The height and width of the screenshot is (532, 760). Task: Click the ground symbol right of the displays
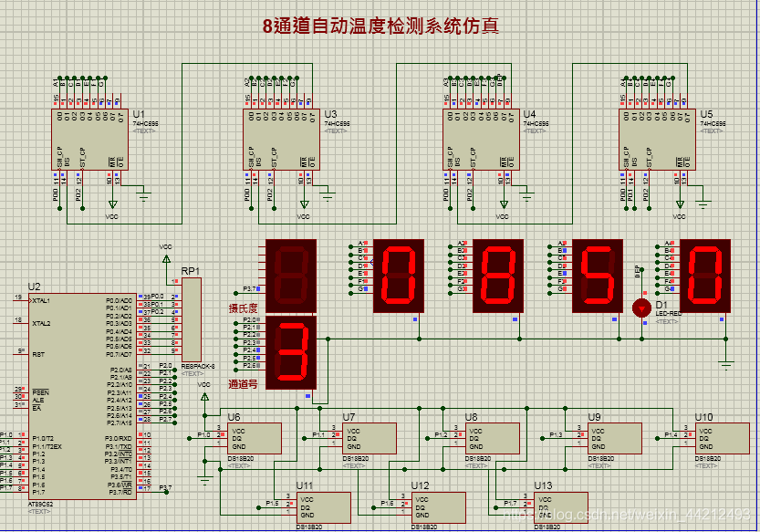tap(726, 365)
